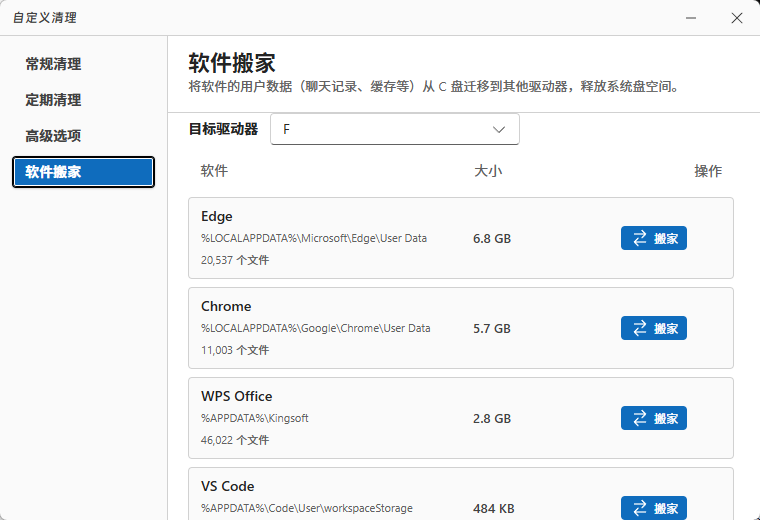
Task: Select the 软件搬家 sidebar item
Action: (83, 172)
